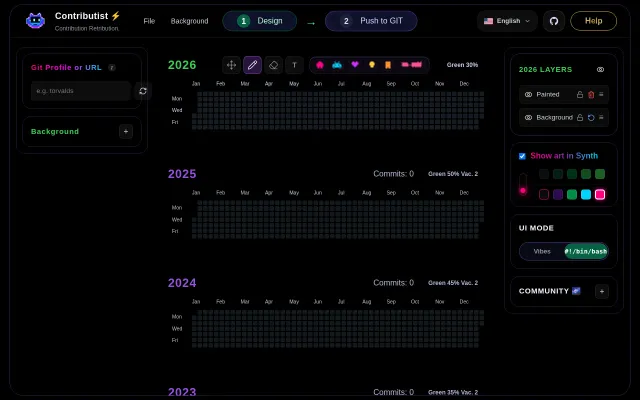Pick the purple heart stamp
The image size is (640, 400).
[x=355, y=64]
